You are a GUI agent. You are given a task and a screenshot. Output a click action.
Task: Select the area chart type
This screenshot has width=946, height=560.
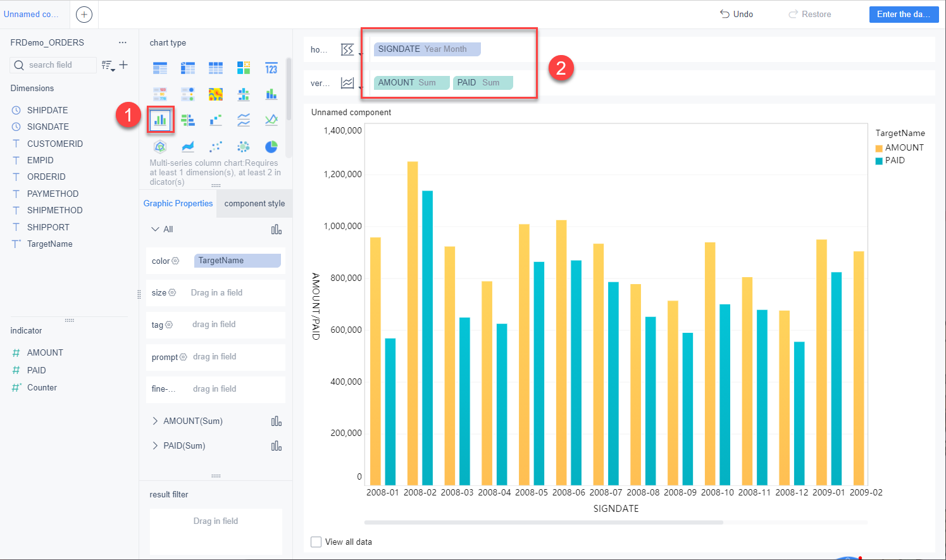[x=188, y=147]
